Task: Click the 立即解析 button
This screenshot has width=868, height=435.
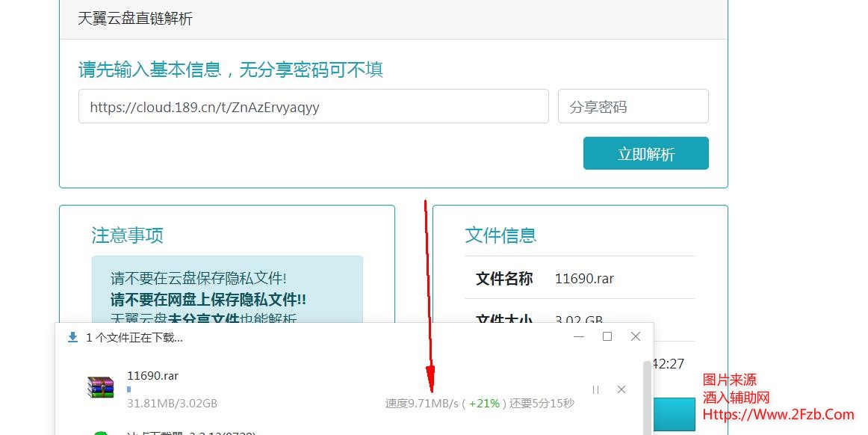Action: (646, 153)
